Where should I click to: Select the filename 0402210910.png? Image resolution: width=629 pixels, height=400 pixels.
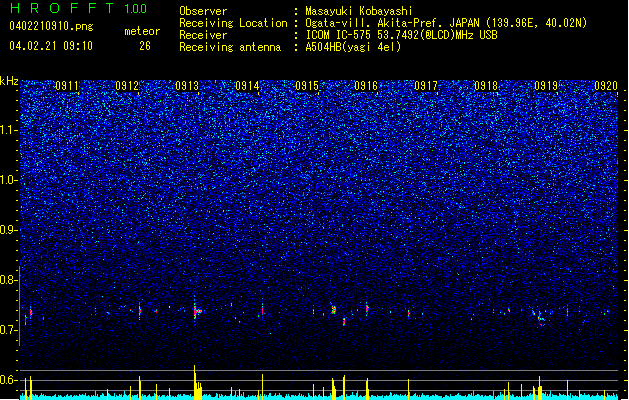51,27
